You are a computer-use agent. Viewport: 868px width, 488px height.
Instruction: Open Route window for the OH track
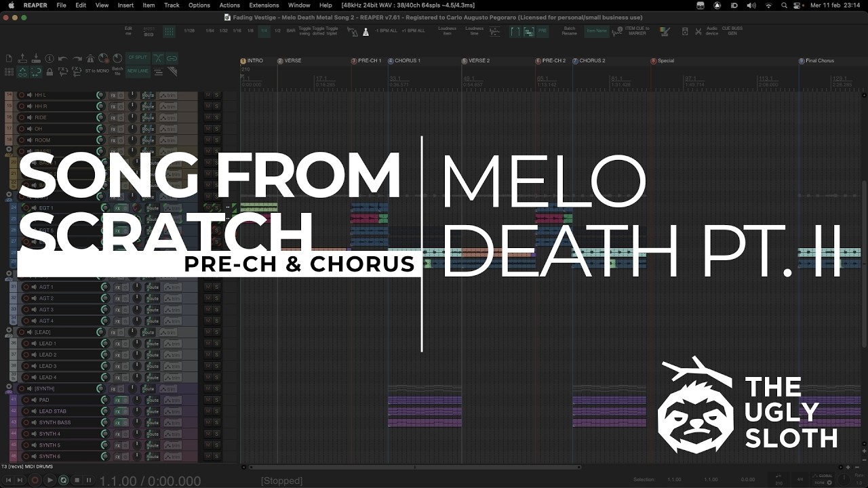pos(149,129)
